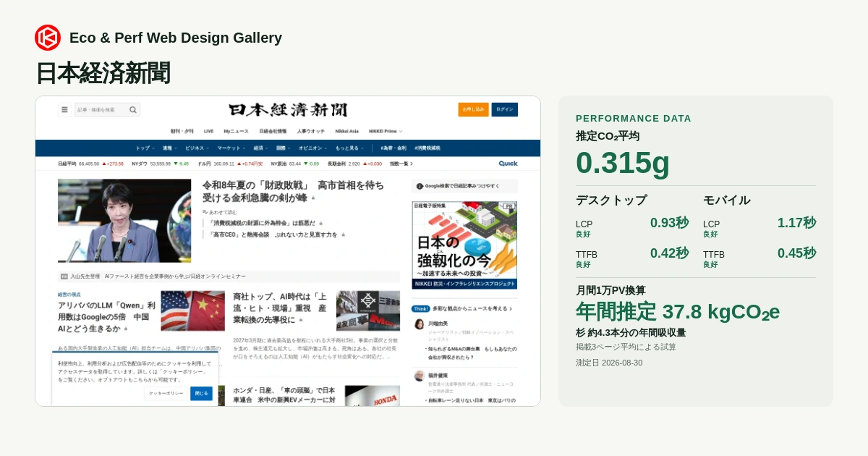Click 川端由美's round avatar
Screen dimensions: 868x456
click(x=419, y=324)
